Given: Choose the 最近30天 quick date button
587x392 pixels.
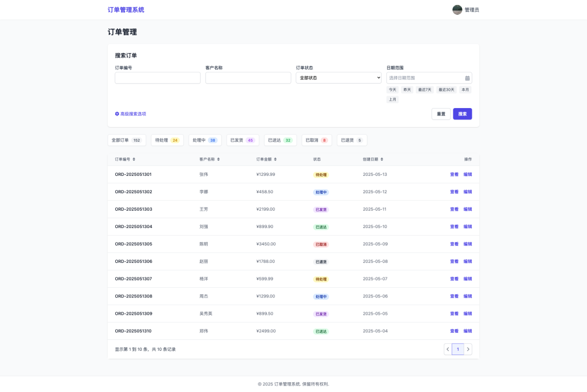Looking at the screenshot, I should [x=446, y=90].
